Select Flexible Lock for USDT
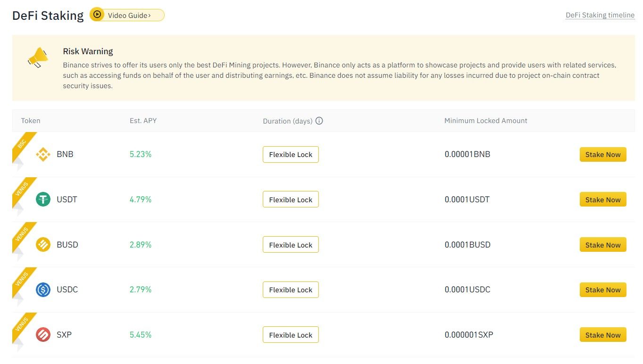The height and width of the screenshot is (364, 643). (x=291, y=199)
